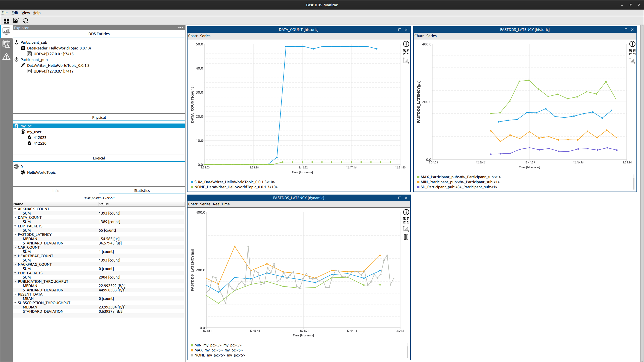Select locator UDPv4:[127.0.0.1]:7417
Screen dimensions: 644x362
pos(54,71)
